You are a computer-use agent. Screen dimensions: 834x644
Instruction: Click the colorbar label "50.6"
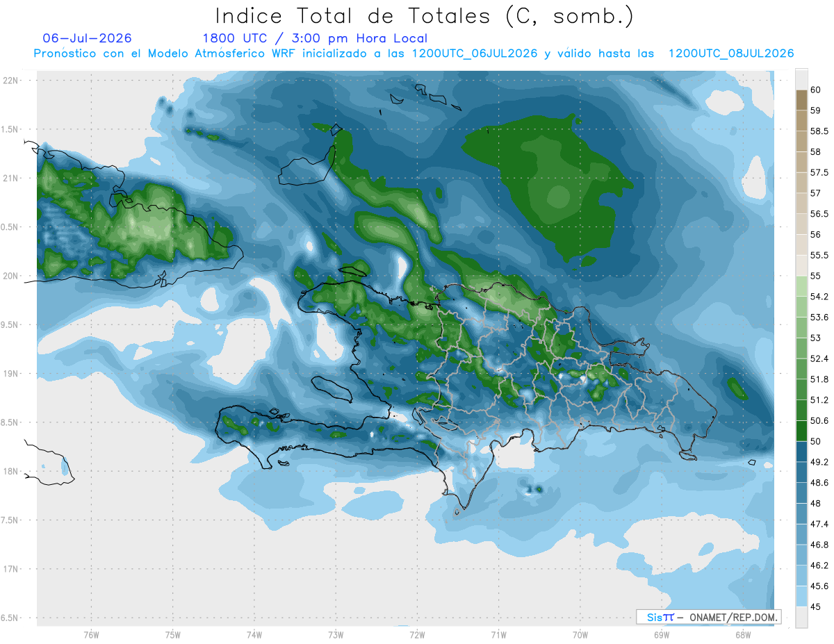(819, 421)
